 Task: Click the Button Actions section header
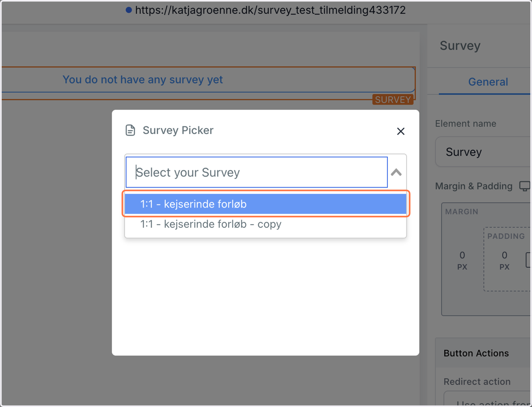[484, 353]
